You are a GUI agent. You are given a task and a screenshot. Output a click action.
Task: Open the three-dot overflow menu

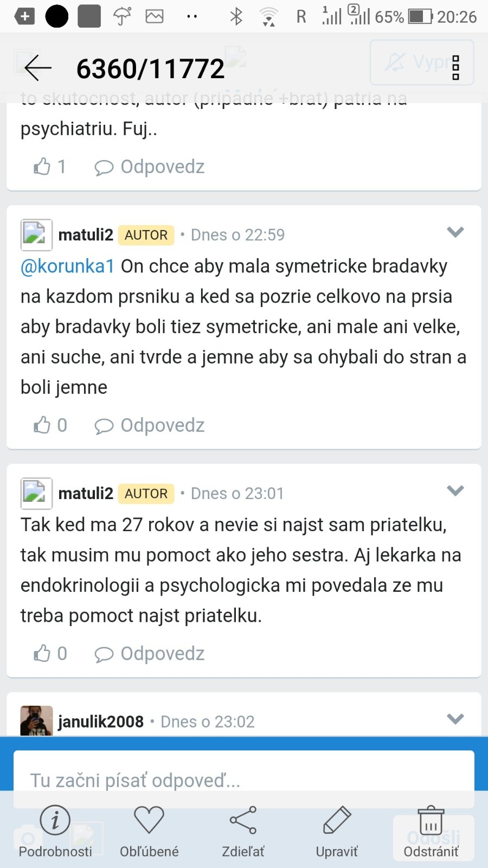(455, 68)
